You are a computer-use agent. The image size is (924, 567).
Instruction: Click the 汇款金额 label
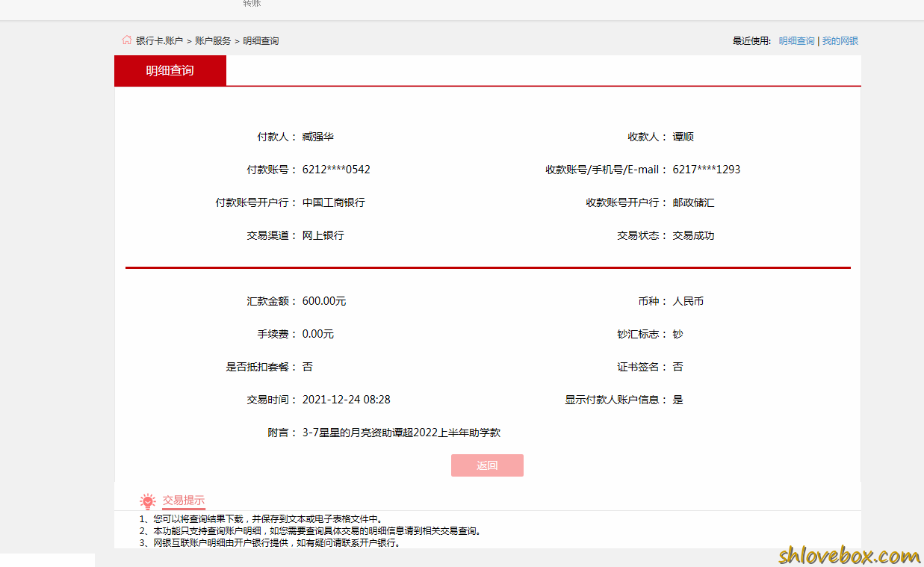pos(272,301)
